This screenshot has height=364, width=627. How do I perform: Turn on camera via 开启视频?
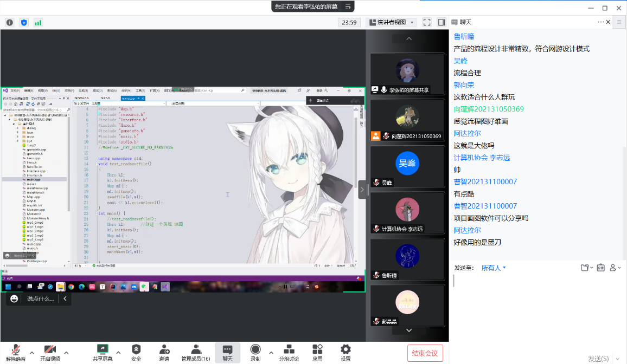pyautogui.click(x=50, y=353)
